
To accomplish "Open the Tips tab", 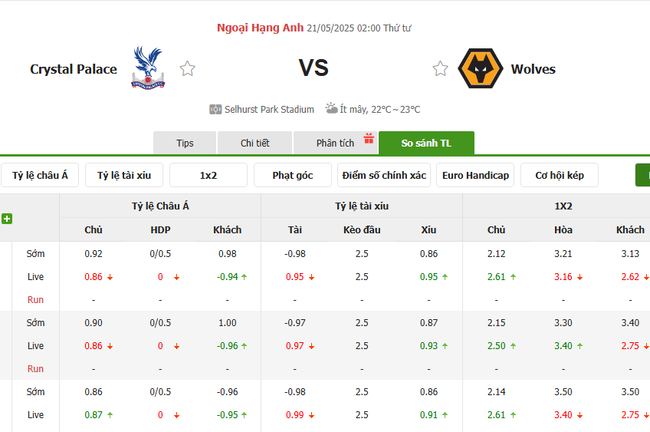I will click(185, 143).
